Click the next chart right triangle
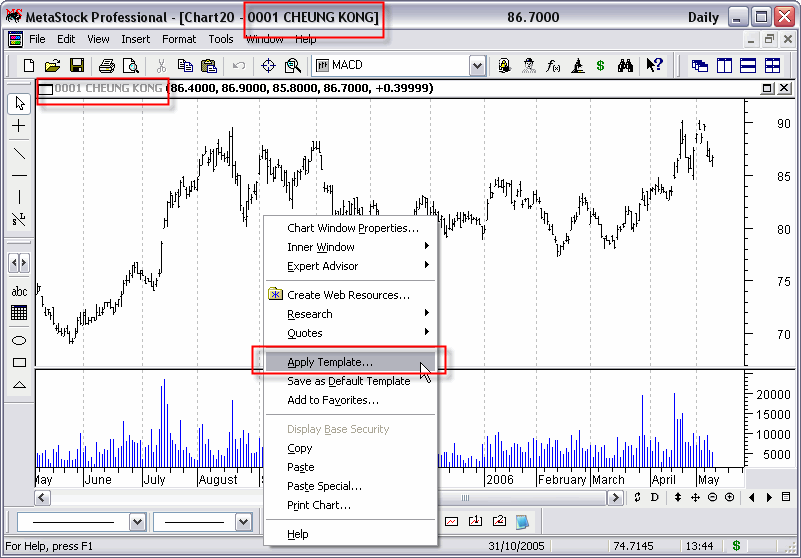The width and height of the screenshot is (801, 558). coord(769,497)
